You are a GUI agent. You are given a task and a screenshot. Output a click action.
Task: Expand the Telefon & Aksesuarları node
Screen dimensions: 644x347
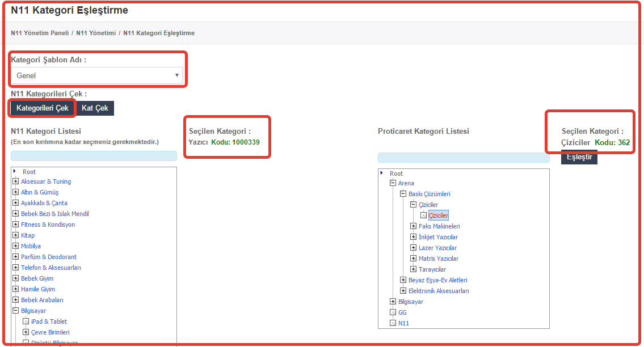pos(16,267)
